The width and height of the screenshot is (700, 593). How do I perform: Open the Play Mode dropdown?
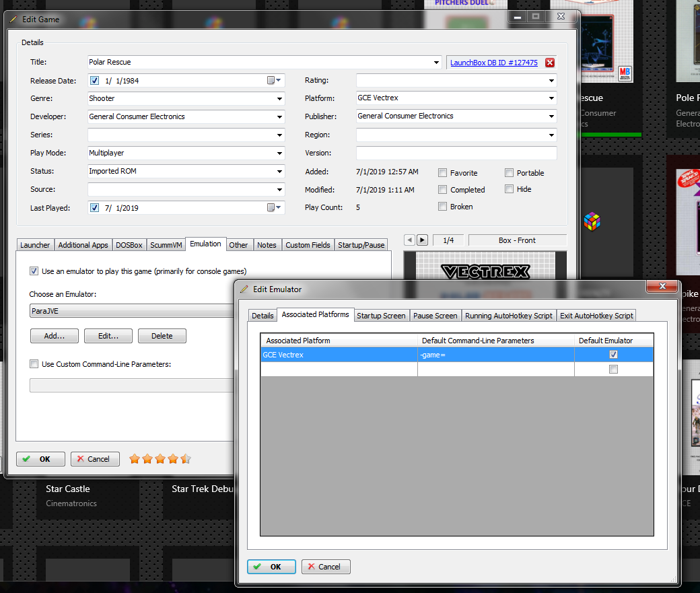pos(279,153)
